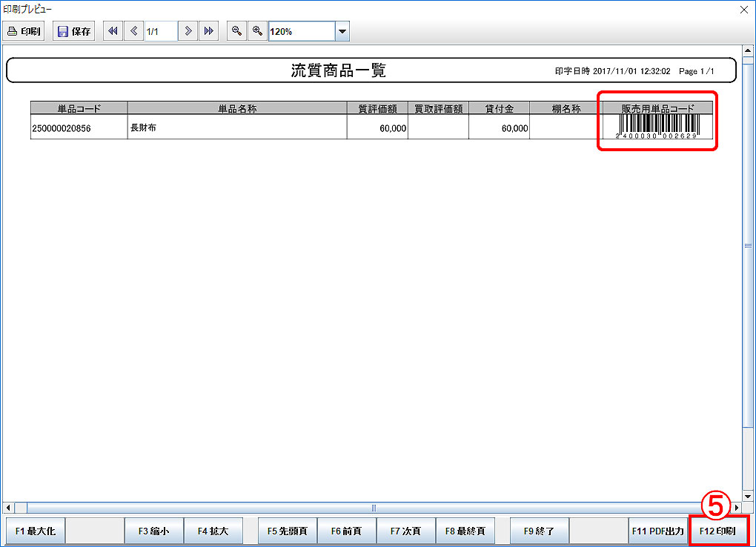
Task: Export report with F11 PDF出力 button
Action: pos(658,531)
